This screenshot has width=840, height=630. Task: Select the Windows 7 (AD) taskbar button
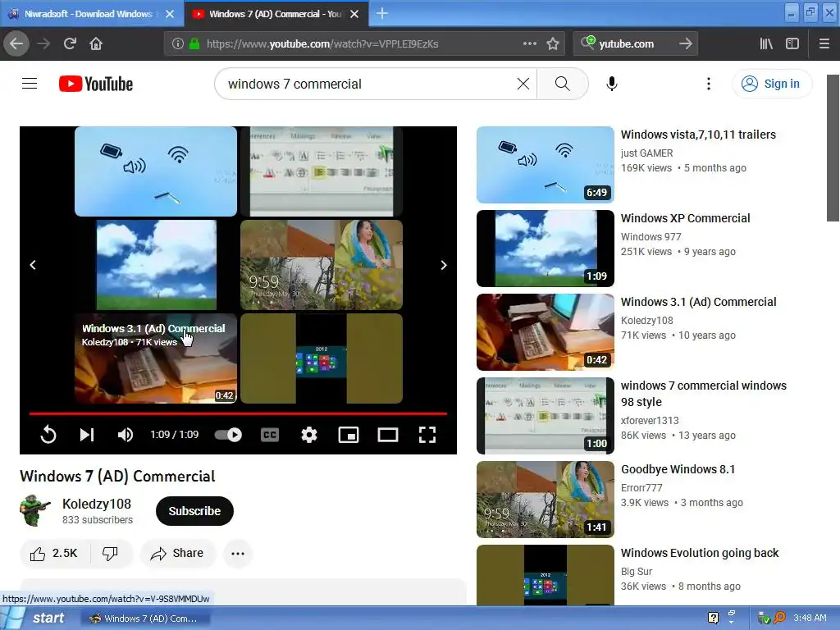[x=144, y=619]
